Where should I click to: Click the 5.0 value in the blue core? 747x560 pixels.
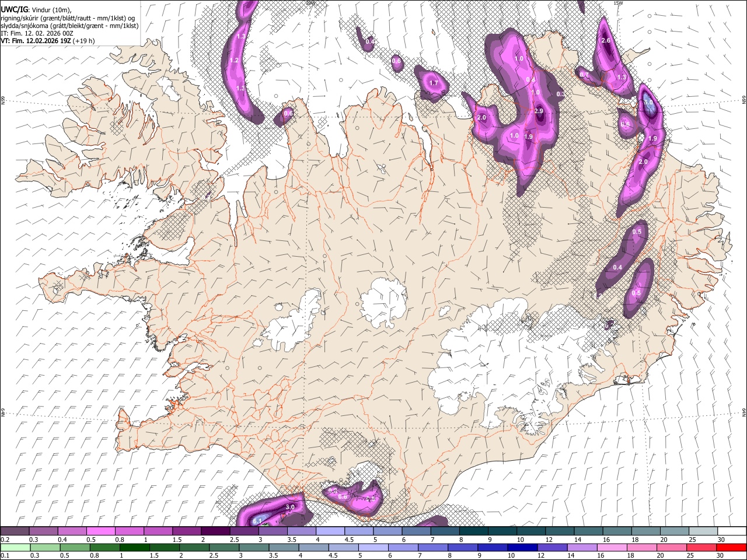point(648,102)
